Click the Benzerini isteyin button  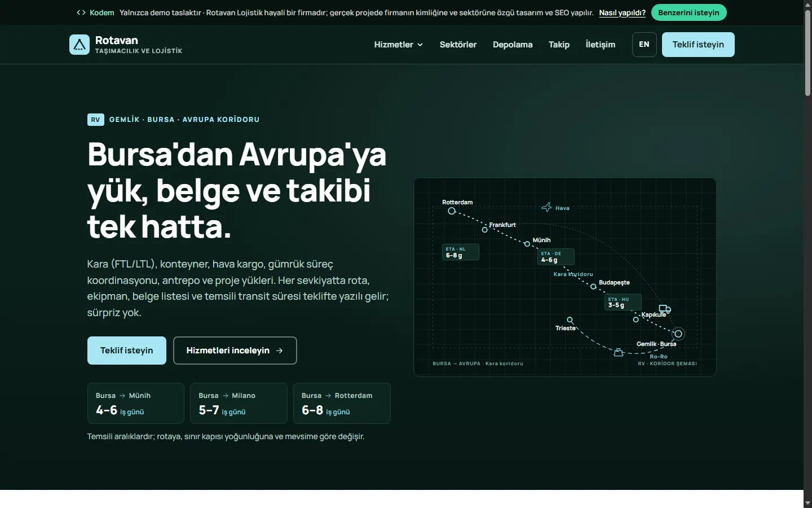tap(689, 12)
